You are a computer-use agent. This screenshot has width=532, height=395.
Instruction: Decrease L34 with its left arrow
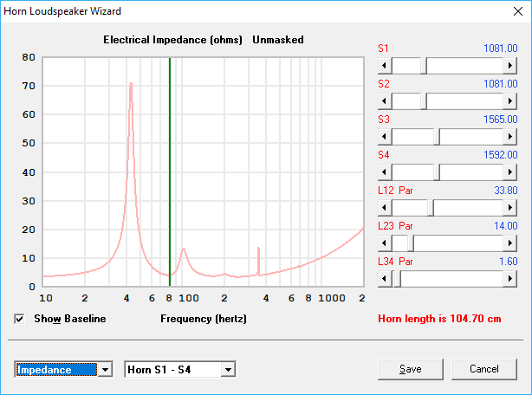click(385, 279)
